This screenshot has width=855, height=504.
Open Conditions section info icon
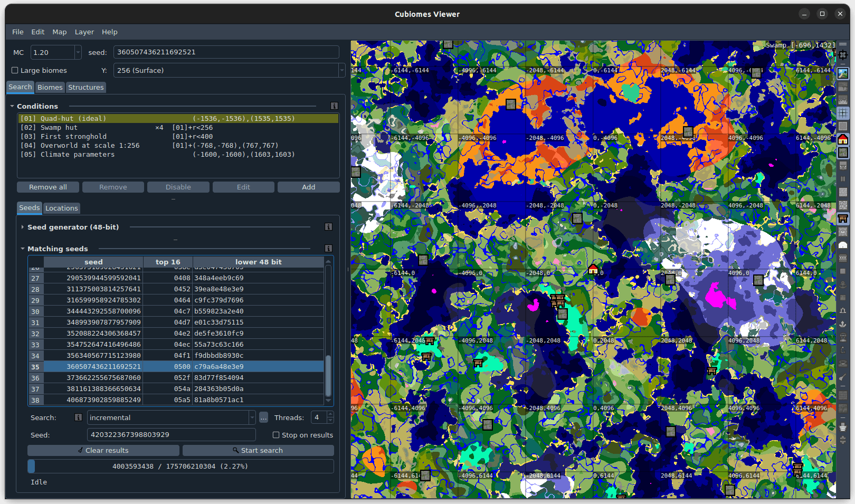click(x=334, y=106)
